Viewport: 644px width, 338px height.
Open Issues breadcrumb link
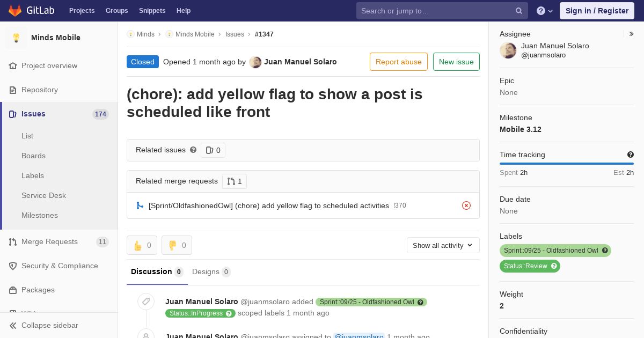click(x=235, y=34)
